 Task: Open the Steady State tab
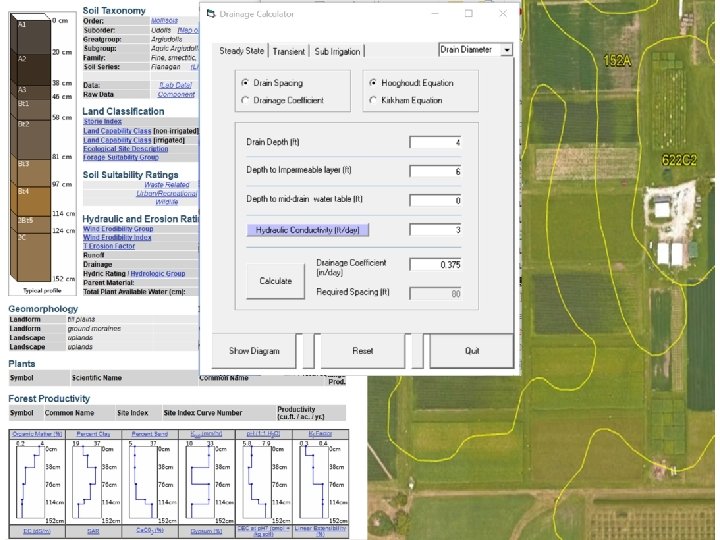pos(242,51)
